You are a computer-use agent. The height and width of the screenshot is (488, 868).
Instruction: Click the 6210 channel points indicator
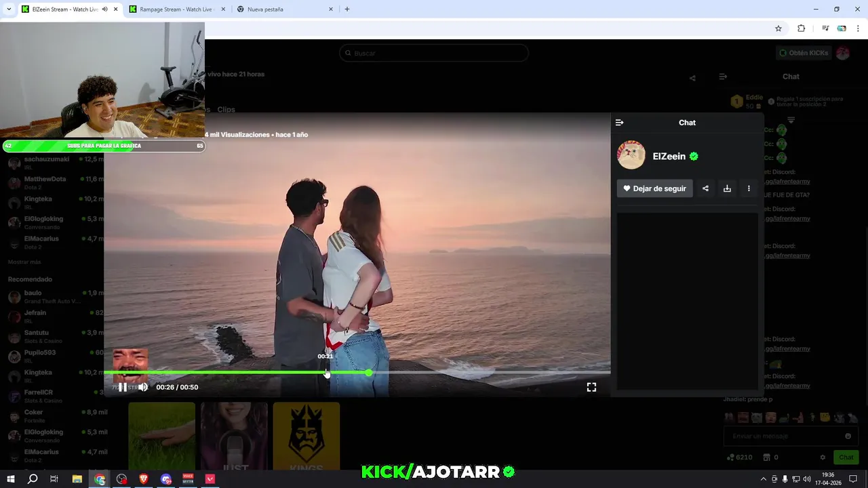click(738, 457)
